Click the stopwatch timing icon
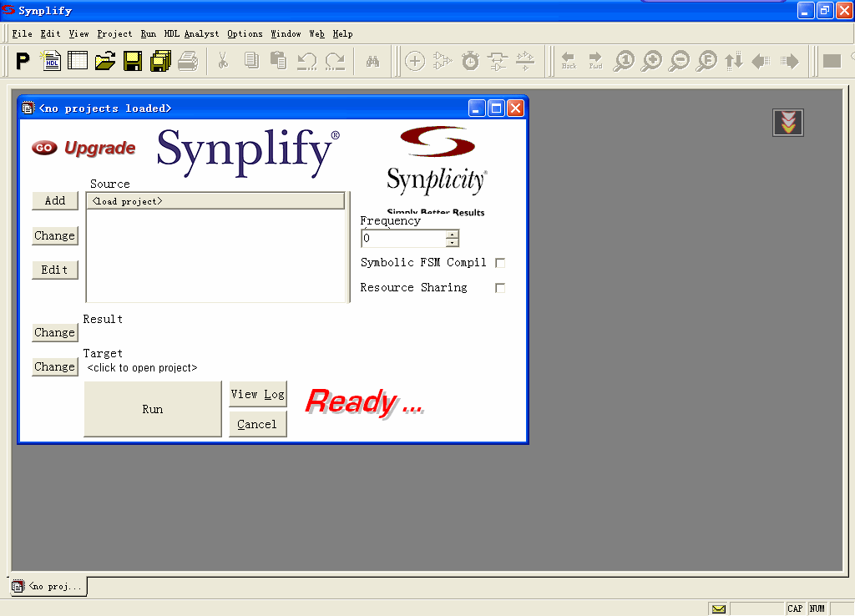The image size is (855, 616). point(471,61)
